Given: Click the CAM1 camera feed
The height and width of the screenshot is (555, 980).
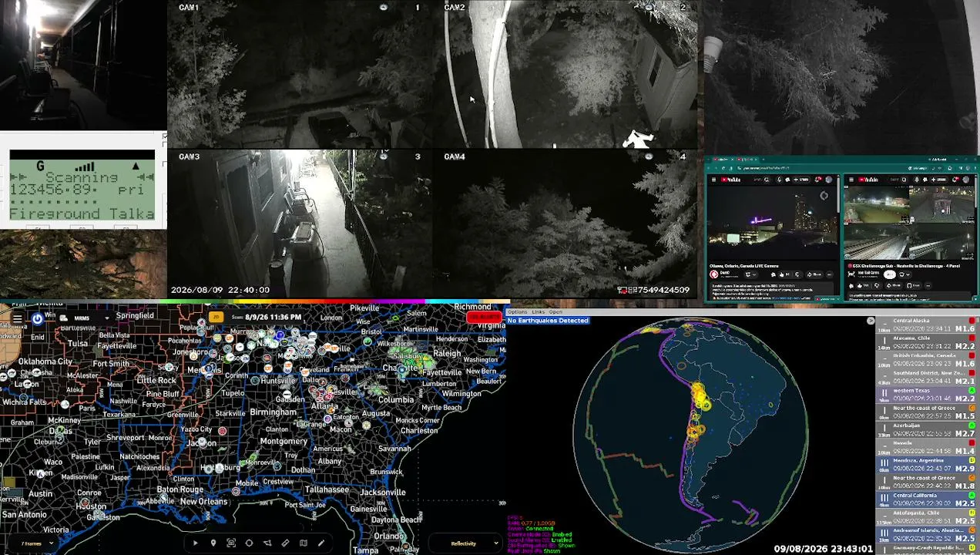Looking at the screenshot, I should pos(300,75).
